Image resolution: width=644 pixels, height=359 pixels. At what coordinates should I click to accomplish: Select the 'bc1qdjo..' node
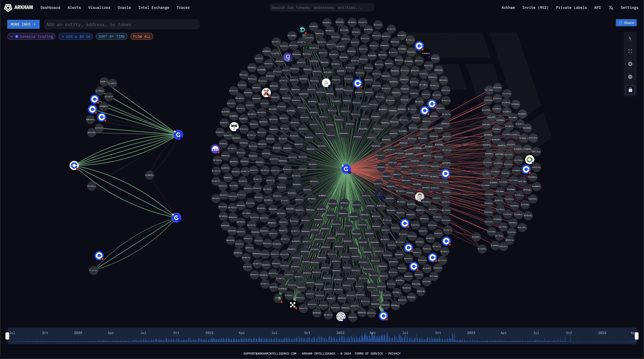tap(482, 249)
